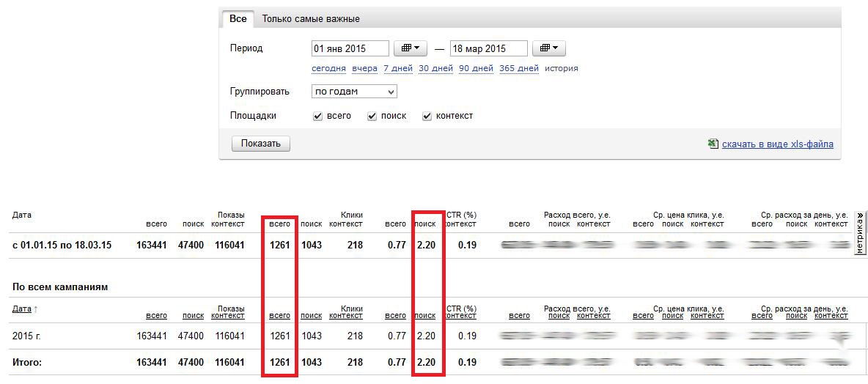Click the По всем кампаниям heading
The height and width of the screenshot is (384, 868).
point(60,287)
